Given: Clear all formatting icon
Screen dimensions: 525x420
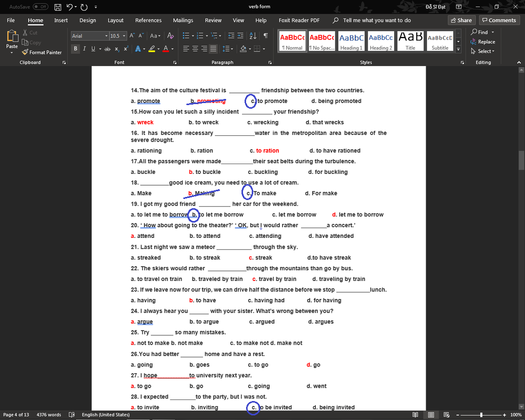Looking at the screenshot, I should click(170, 35).
